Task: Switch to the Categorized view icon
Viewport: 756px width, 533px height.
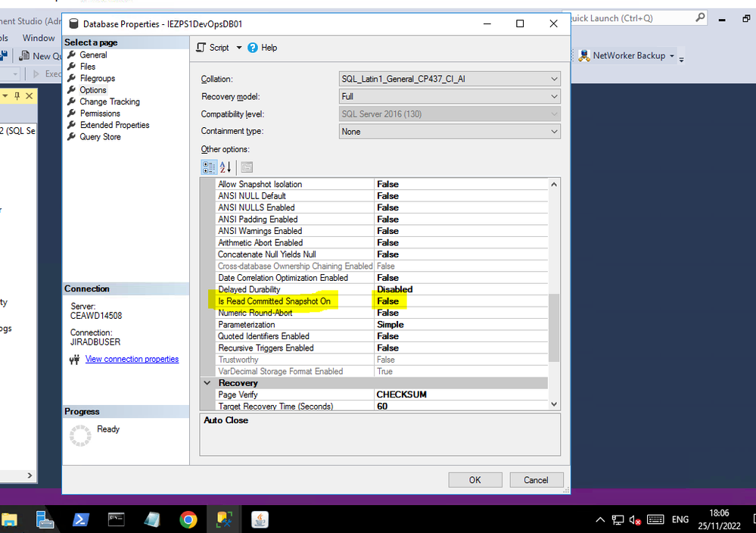Action: coord(209,167)
